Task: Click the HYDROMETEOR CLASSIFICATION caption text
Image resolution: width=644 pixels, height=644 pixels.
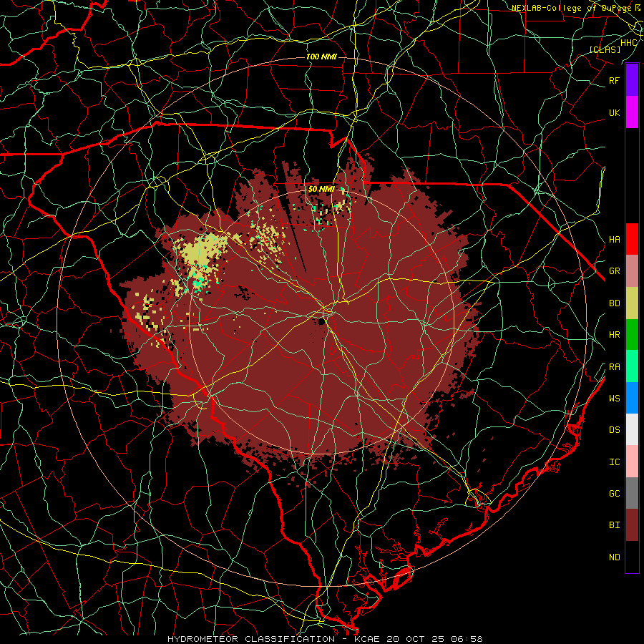Action: [x=251, y=639]
